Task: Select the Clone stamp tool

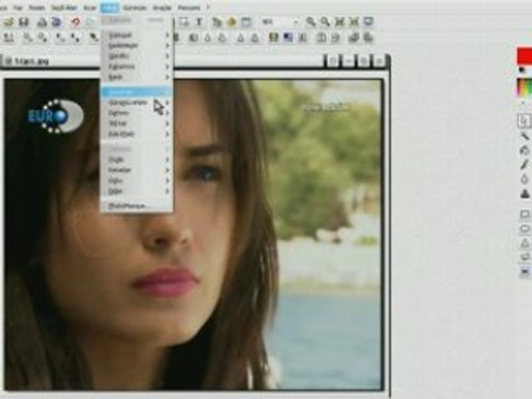Action: tap(525, 194)
